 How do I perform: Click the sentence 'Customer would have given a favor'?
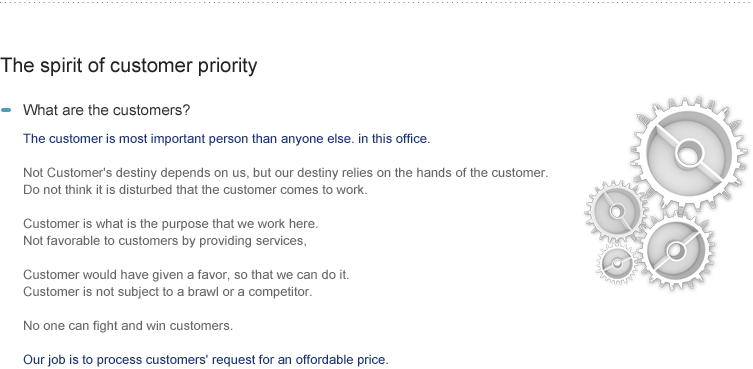click(186, 275)
